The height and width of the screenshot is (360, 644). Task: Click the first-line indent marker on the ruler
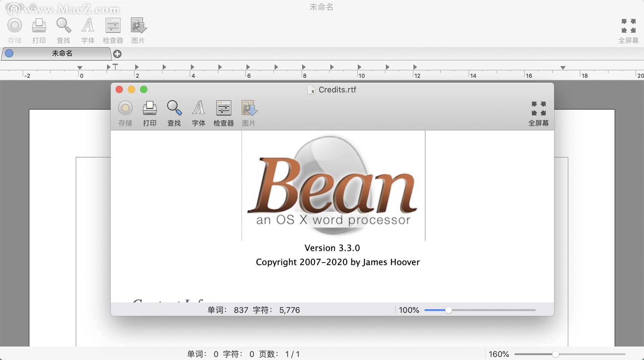click(115, 66)
